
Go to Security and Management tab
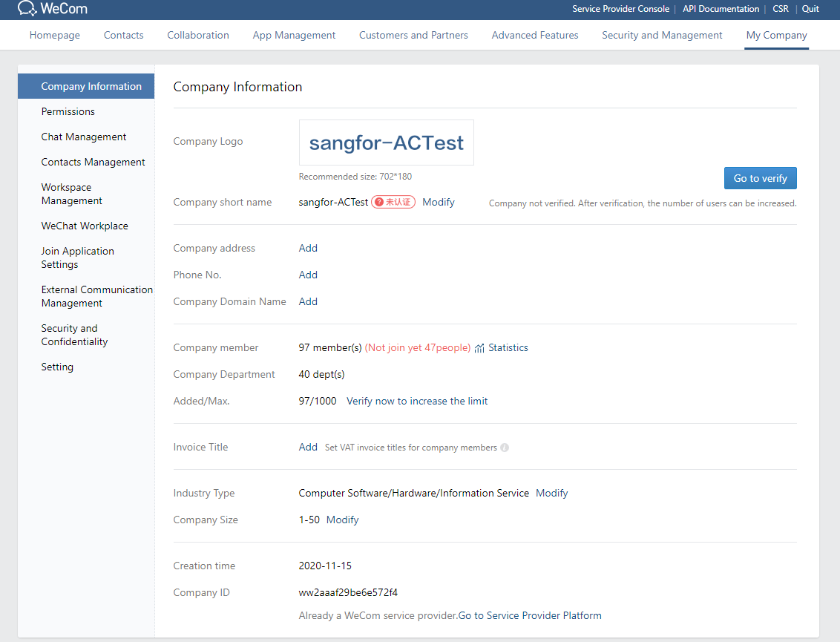[662, 35]
